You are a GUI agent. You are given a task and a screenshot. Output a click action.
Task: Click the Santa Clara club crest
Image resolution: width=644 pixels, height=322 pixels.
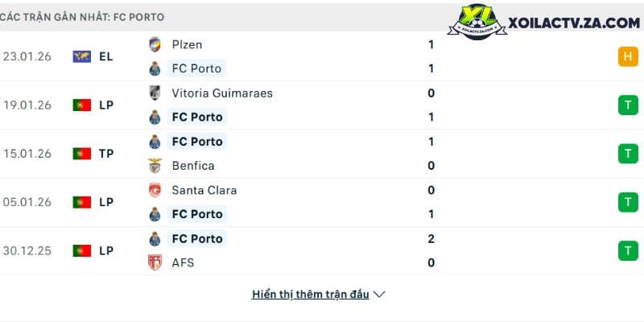tap(155, 190)
